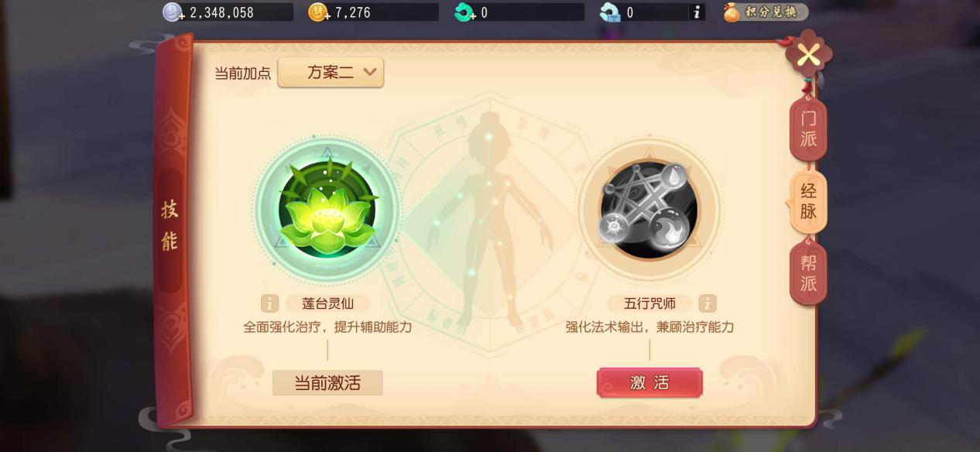
Task: Expand the 方案二 scheme dropdown
Action: point(331,73)
